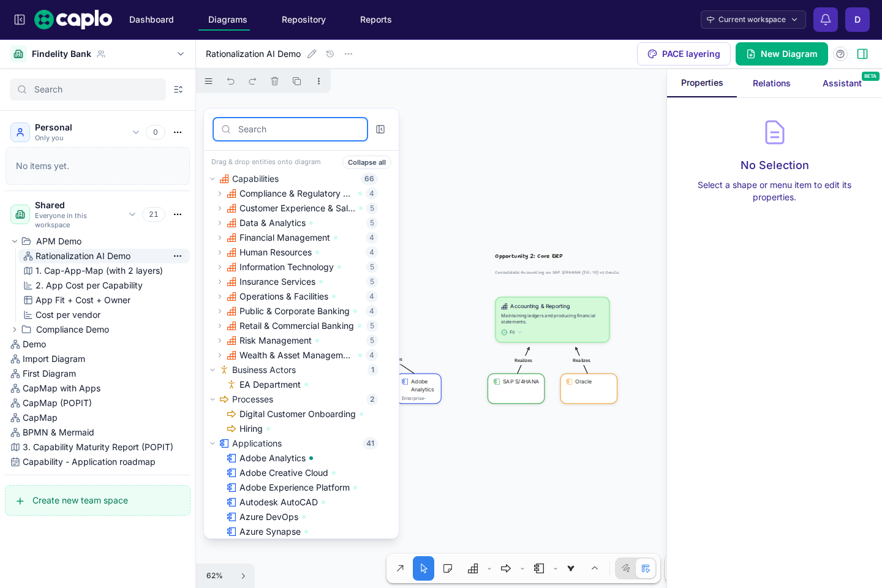
Task: Select the pointer selection tool
Action: pos(423,568)
